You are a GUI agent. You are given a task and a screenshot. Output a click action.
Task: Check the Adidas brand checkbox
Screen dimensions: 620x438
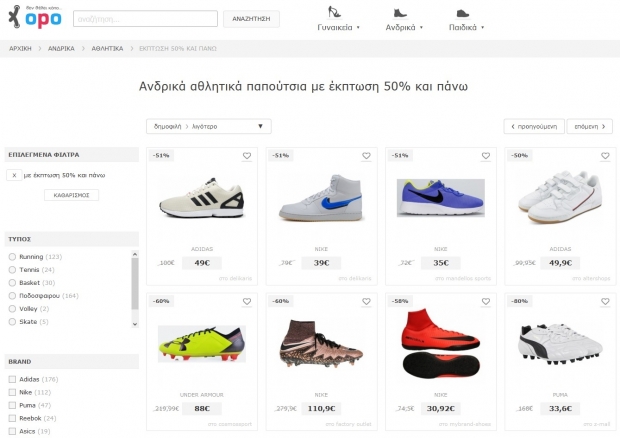[12, 379]
